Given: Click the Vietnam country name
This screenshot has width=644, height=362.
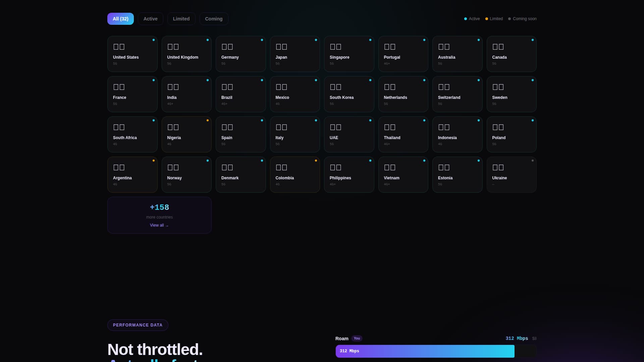Looking at the screenshot, I should [391, 178].
